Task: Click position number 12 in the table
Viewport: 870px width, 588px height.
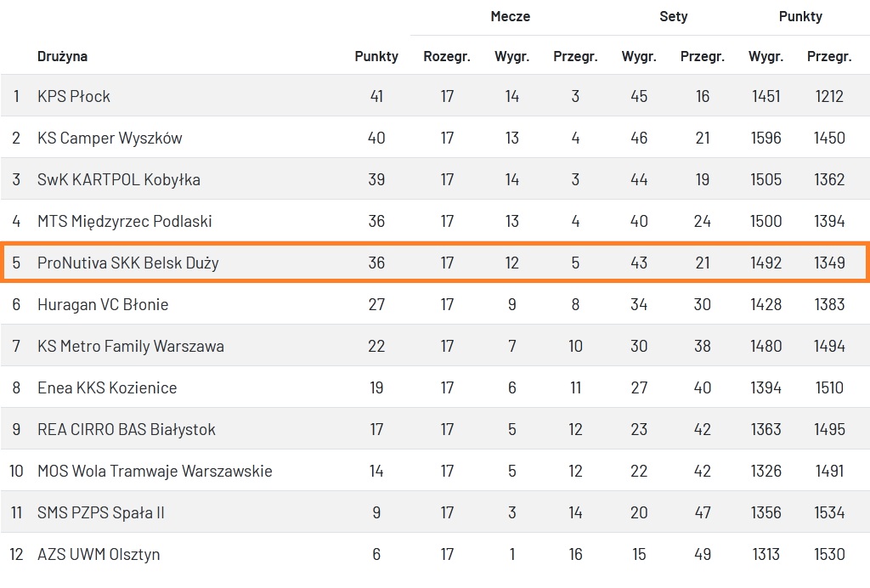Action: click(x=16, y=554)
